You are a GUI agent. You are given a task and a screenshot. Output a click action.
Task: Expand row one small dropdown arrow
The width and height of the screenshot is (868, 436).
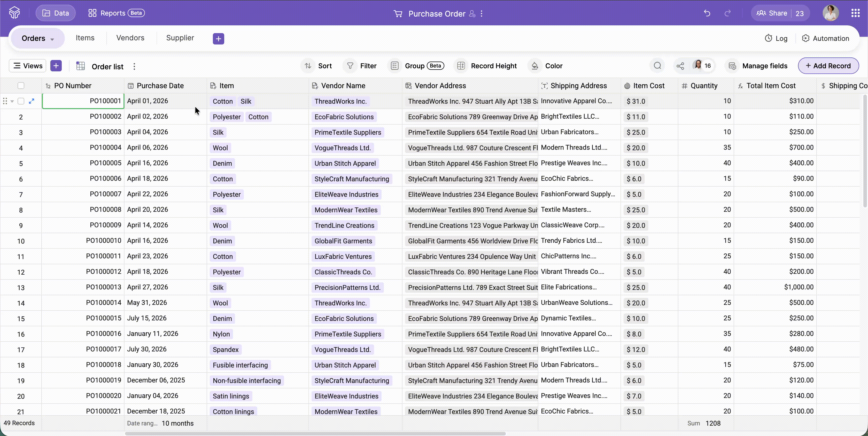click(12, 101)
